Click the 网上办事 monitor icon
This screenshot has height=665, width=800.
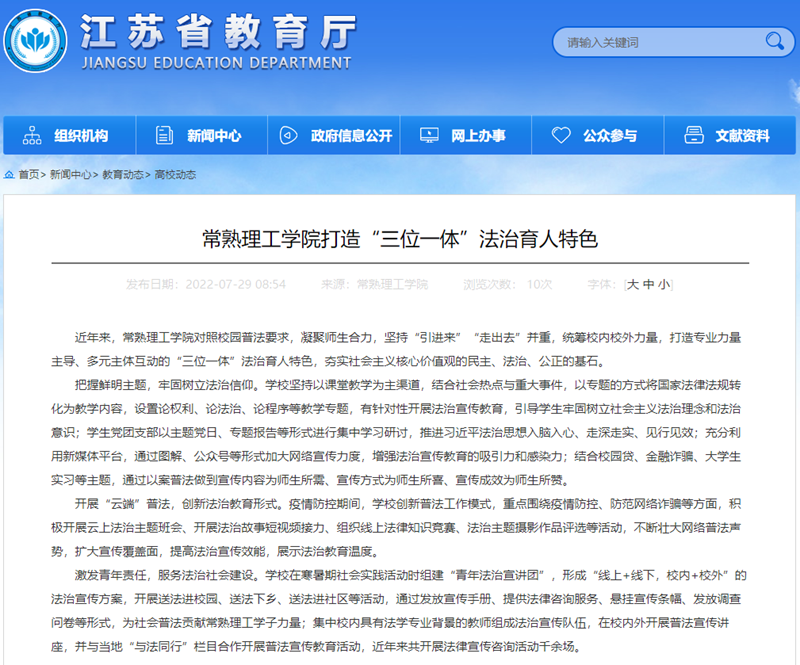pyautogui.click(x=429, y=135)
